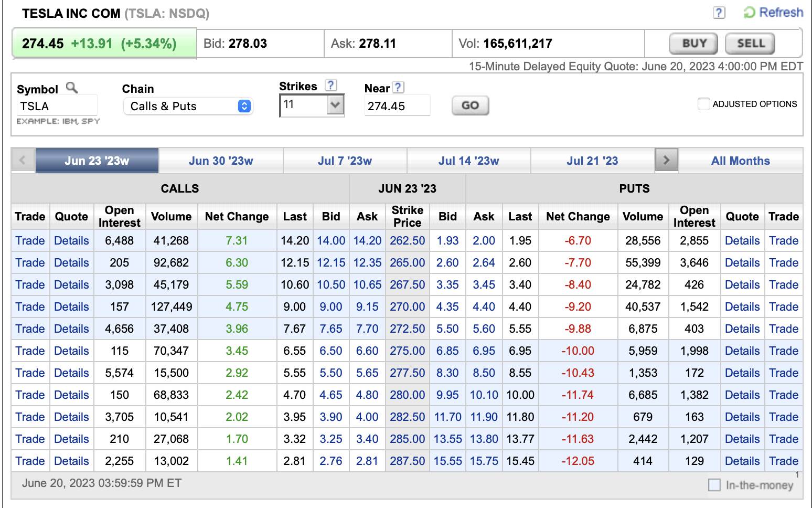Open the 270.00 strike price link
This screenshot has height=508, width=812.
[407, 306]
